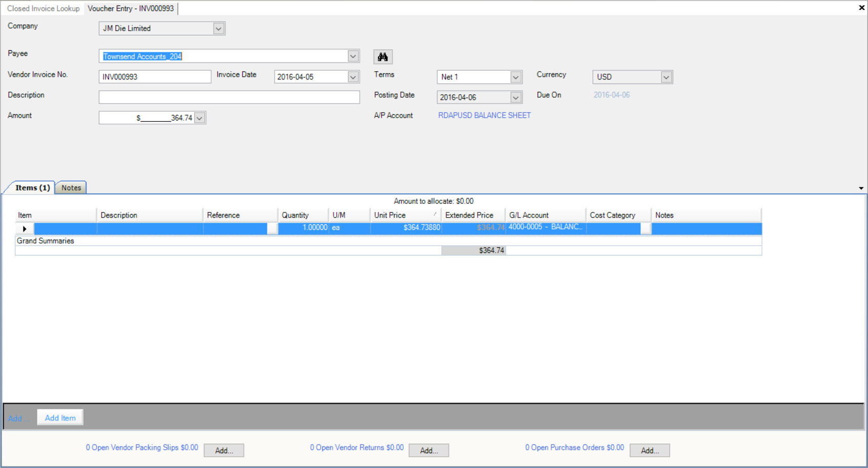
Task: Click the Item column header
Action: (55, 215)
